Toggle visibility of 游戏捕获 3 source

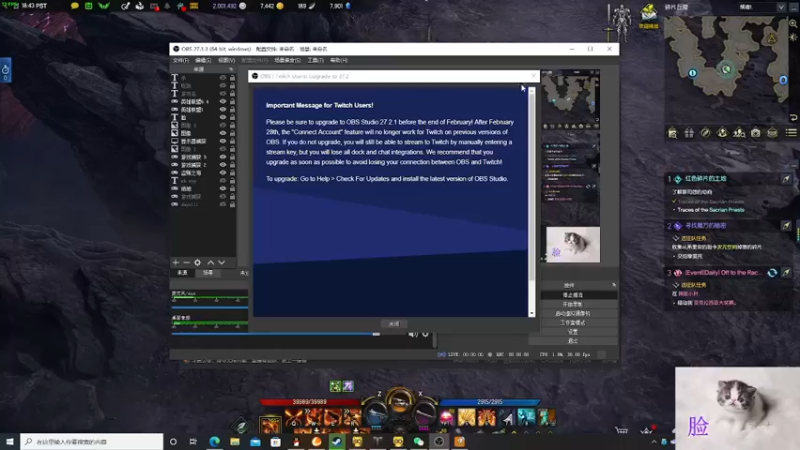pos(222,157)
